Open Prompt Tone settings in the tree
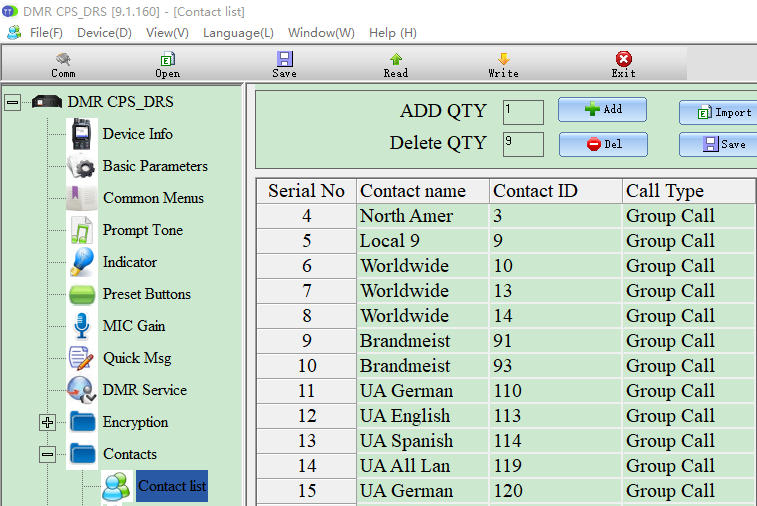The image size is (757, 506). tap(142, 230)
